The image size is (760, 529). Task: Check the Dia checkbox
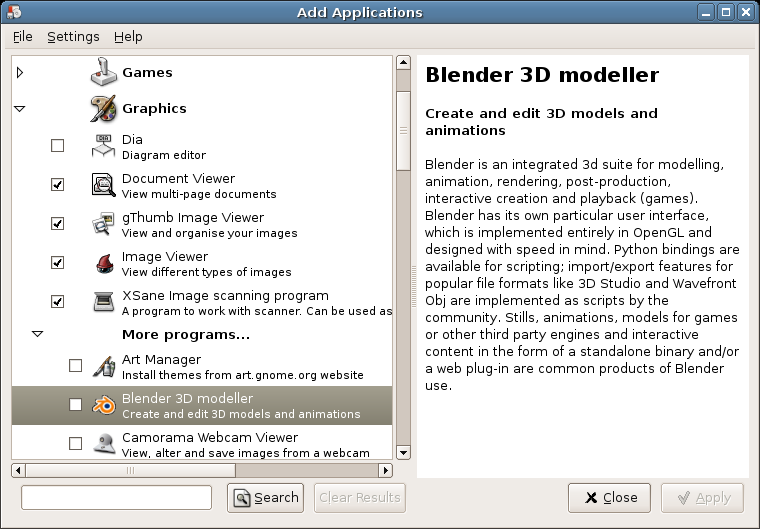click(x=57, y=145)
